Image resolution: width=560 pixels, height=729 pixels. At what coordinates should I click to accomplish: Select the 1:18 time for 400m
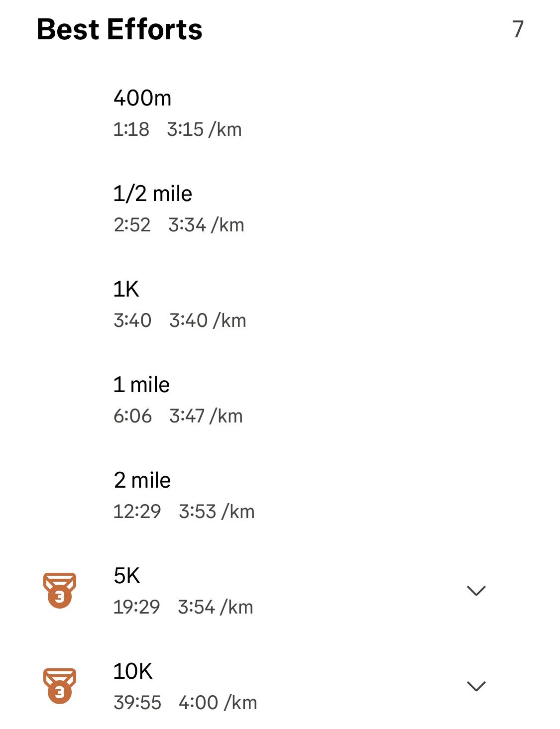click(131, 129)
